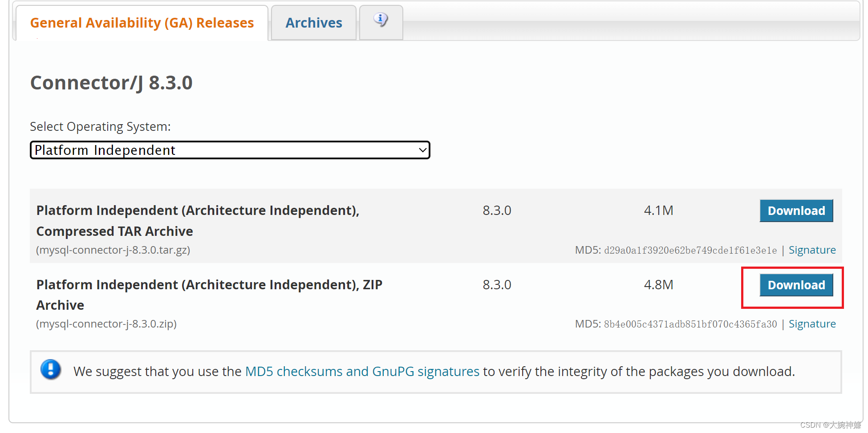
Task: Click the warning icon in the suggestion banner
Action: 50,370
